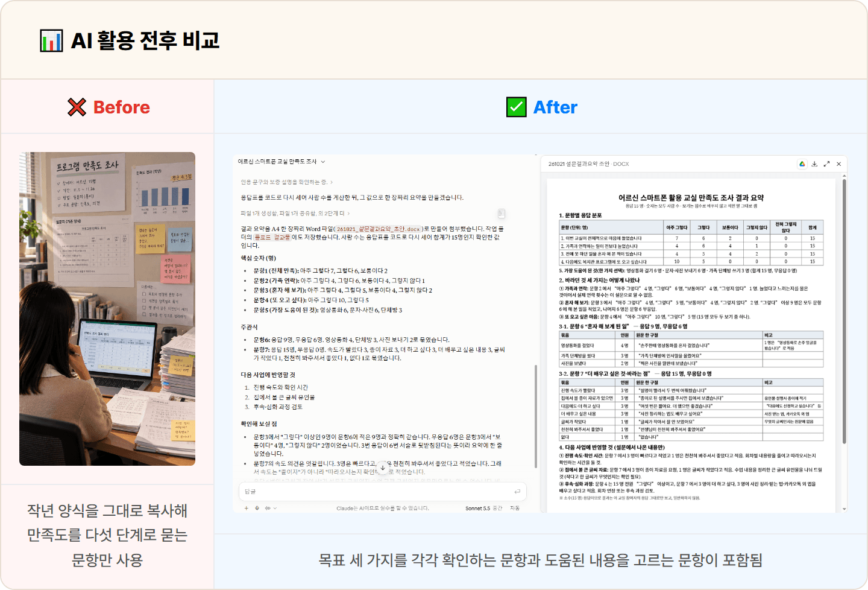Click the chat panel vertical scrollbar
868x590 pixels.
[x=536, y=416]
